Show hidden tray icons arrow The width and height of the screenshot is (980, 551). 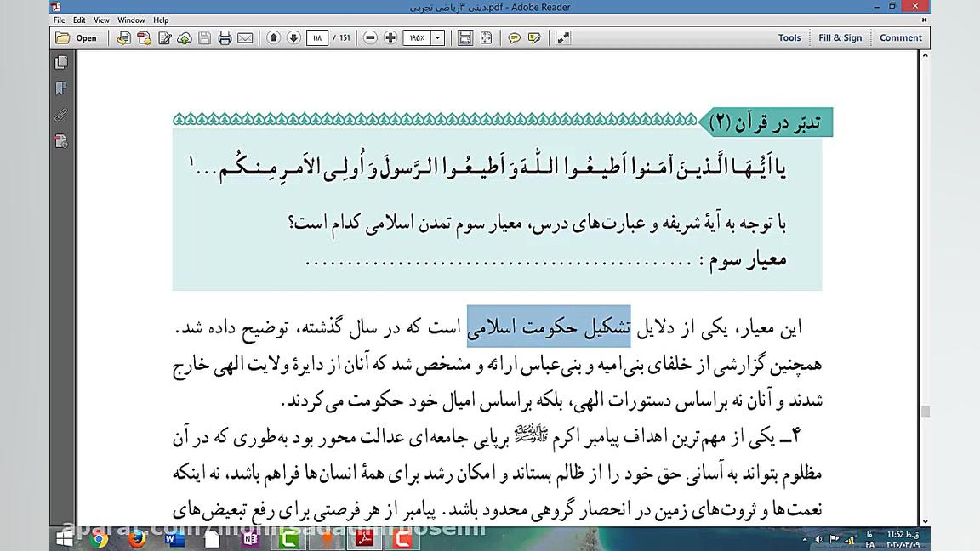[x=805, y=539]
